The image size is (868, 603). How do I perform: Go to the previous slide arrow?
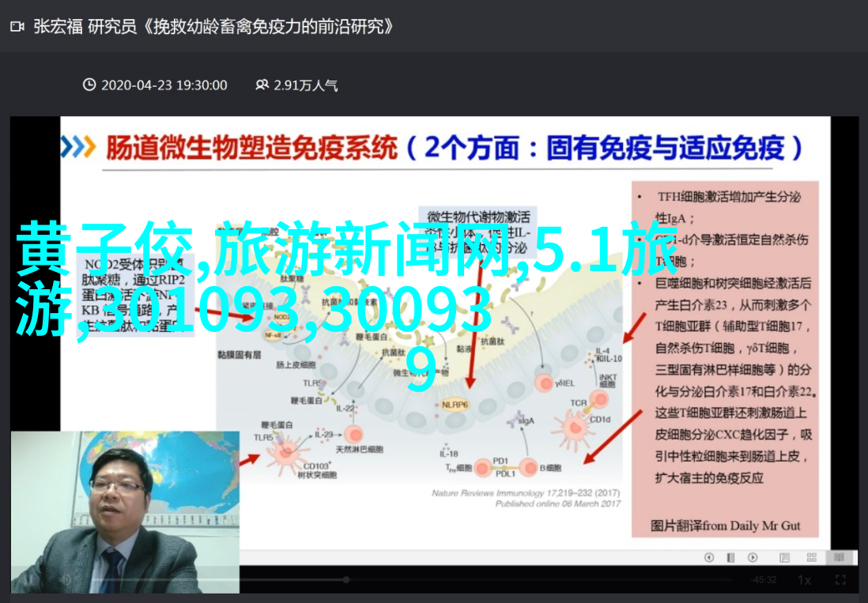click(x=708, y=558)
